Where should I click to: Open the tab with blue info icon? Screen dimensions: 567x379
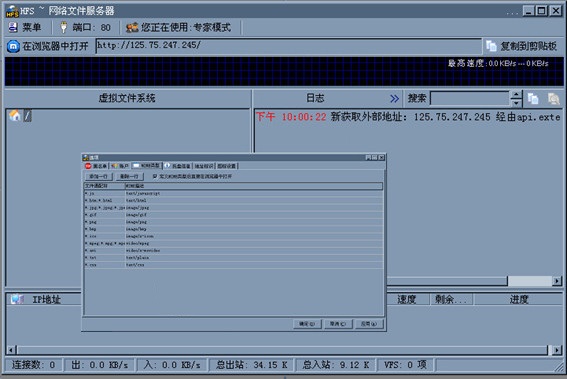tap(178, 166)
